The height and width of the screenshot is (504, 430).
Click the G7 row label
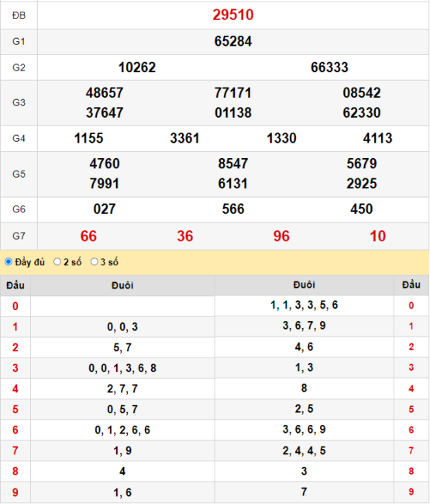[x=19, y=236]
